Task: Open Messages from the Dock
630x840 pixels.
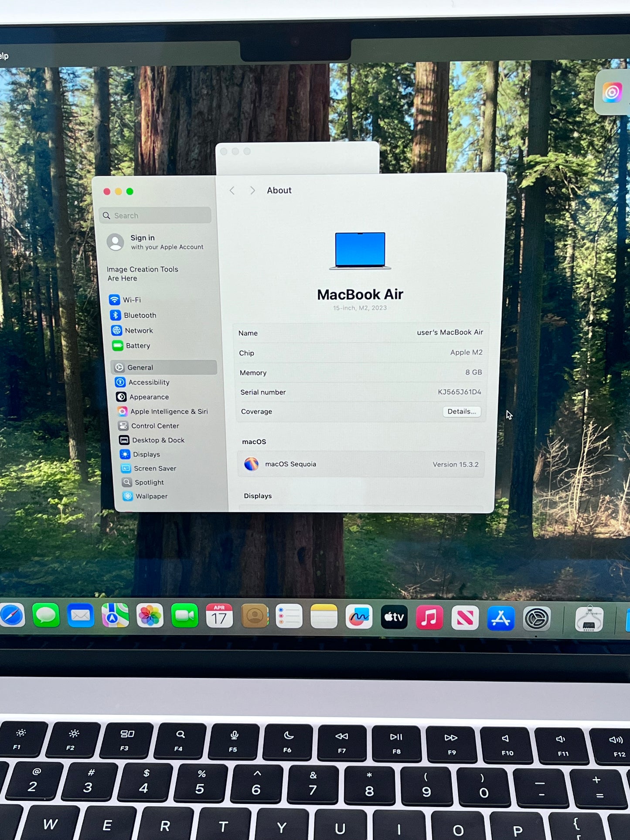Action: tap(46, 616)
